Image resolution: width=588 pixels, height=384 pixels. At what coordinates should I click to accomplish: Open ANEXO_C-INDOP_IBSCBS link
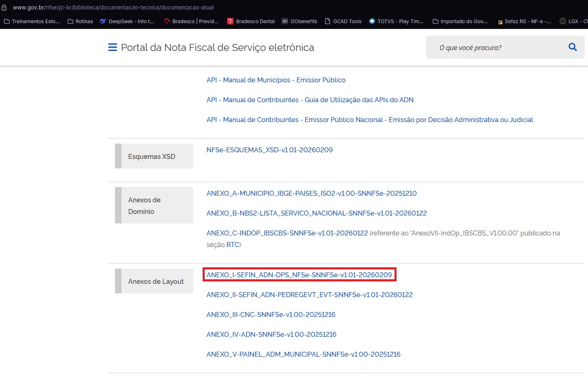[x=287, y=233]
